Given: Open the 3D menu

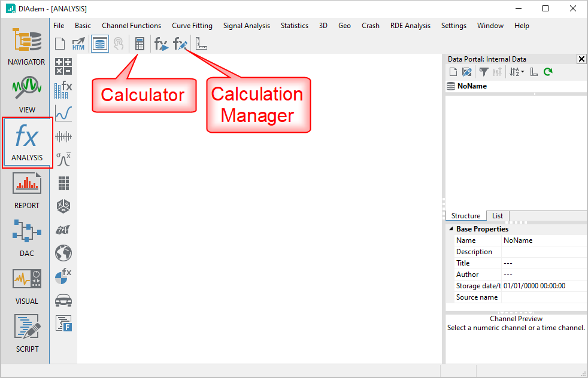Looking at the screenshot, I should 323,26.
